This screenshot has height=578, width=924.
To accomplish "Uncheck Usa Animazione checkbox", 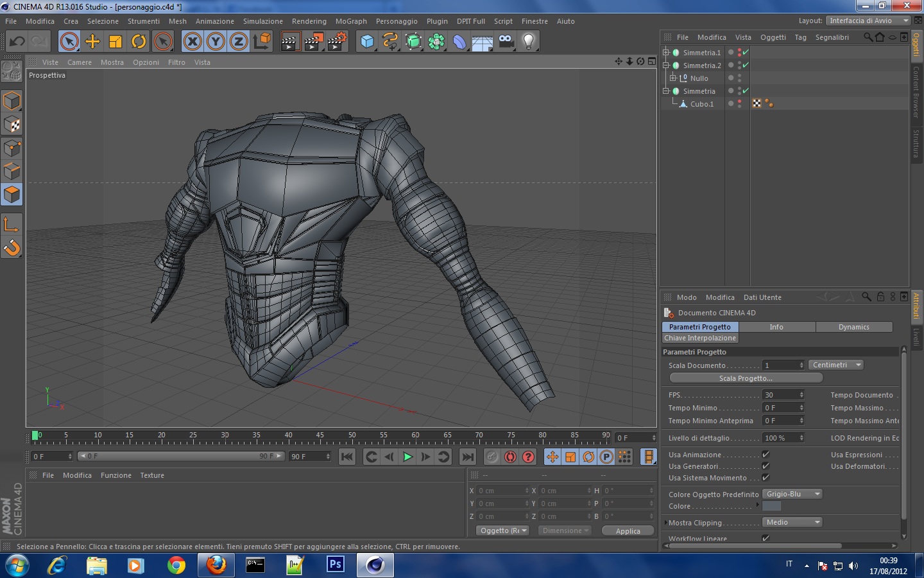I will (766, 455).
